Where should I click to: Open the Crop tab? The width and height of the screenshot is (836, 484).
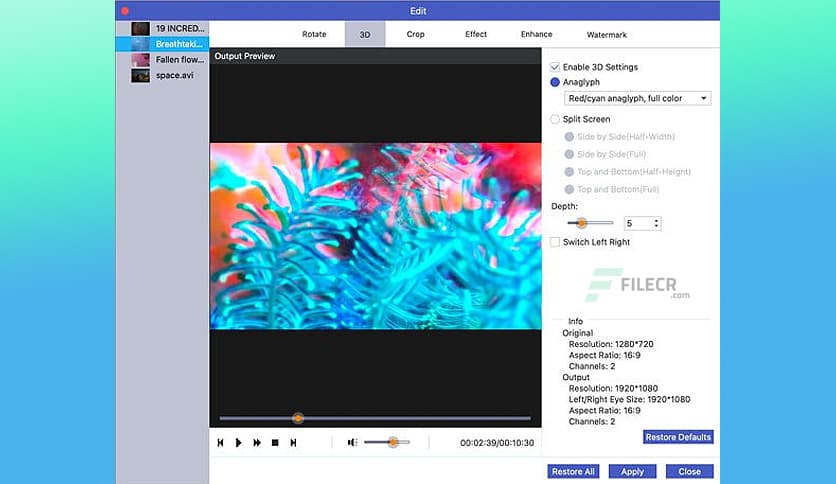(415, 34)
